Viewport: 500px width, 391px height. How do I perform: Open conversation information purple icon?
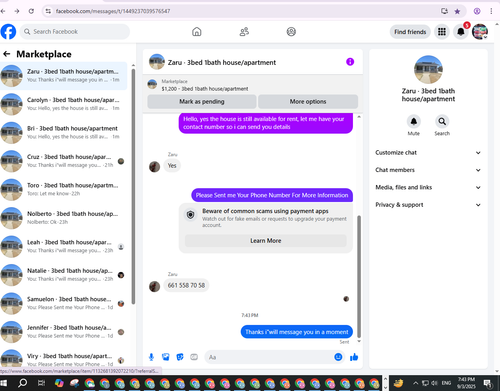point(350,62)
